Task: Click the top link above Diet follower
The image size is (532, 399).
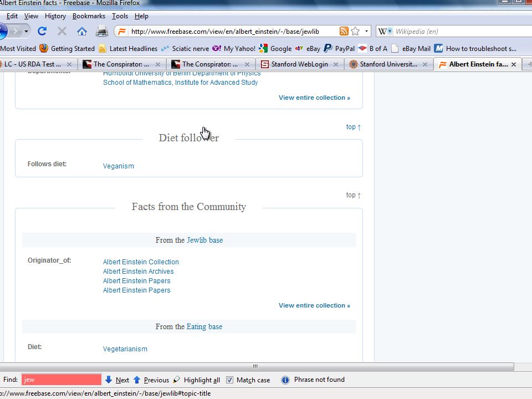Action: 353,127
